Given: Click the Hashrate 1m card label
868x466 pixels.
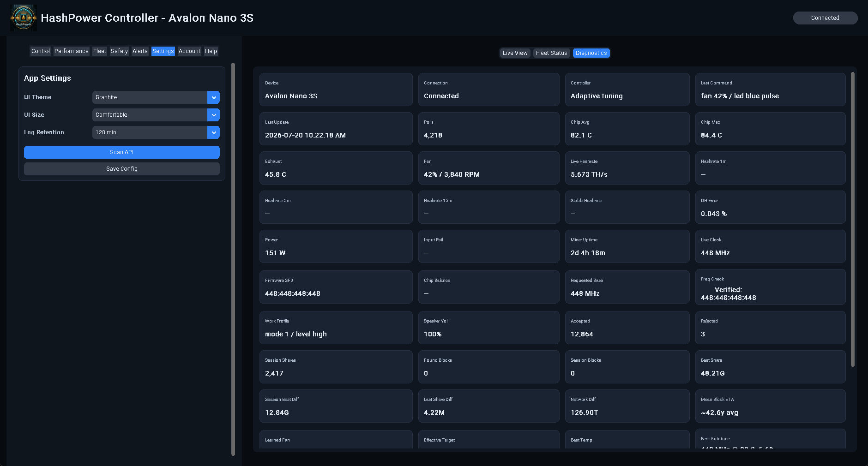Looking at the screenshot, I should [714, 161].
